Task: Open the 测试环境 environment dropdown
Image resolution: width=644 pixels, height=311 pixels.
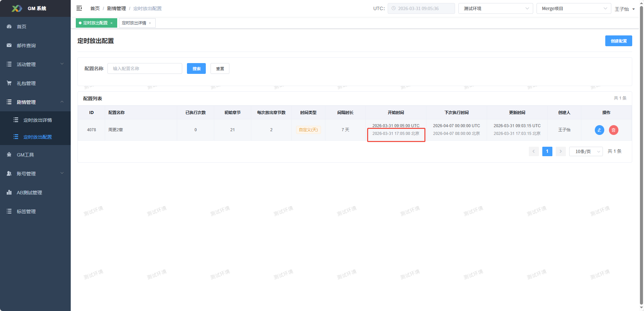Action: 495,8
